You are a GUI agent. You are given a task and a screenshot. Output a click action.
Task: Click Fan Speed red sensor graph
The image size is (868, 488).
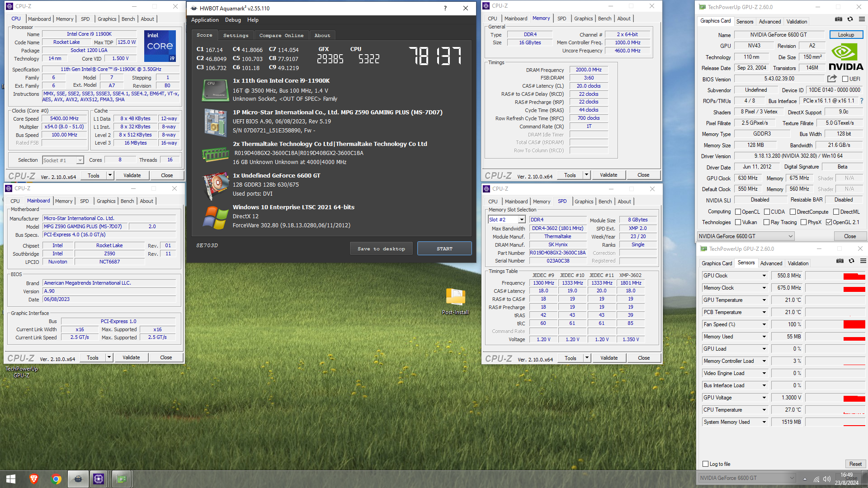coord(854,324)
